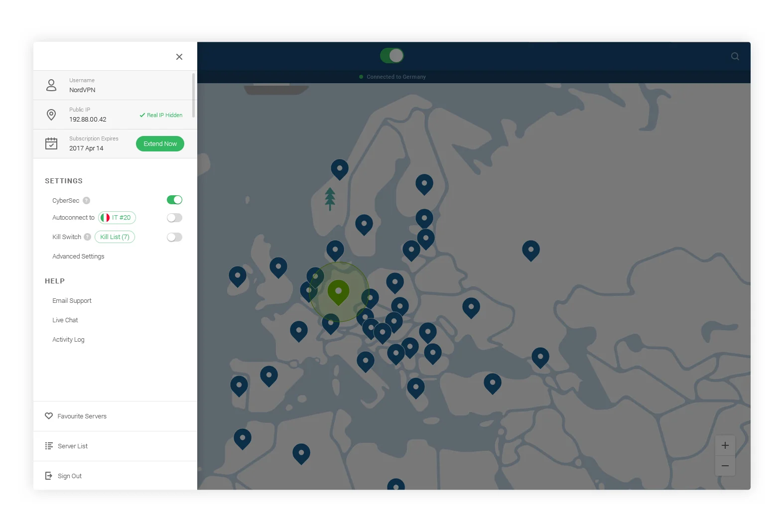Select the Greece server pin

tap(416, 389)
